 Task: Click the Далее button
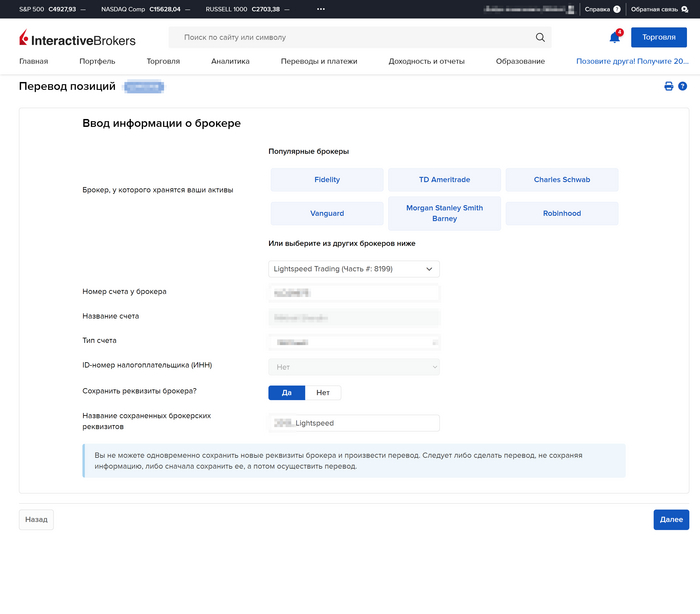[670, 520]
